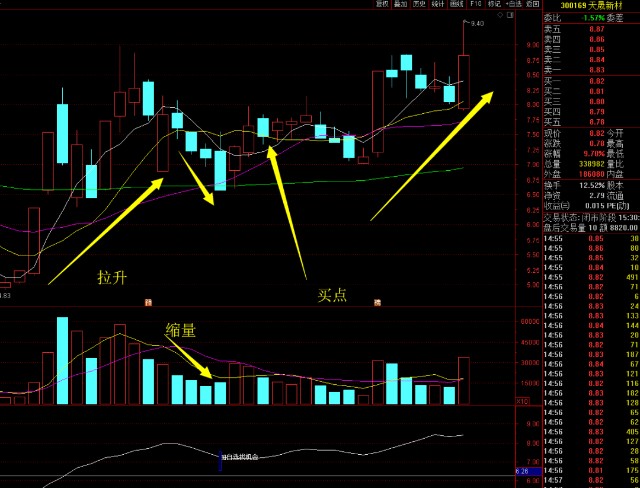The image size is (640, 488).
Task: Add stock with +自选 button
Action: [513, 4]
